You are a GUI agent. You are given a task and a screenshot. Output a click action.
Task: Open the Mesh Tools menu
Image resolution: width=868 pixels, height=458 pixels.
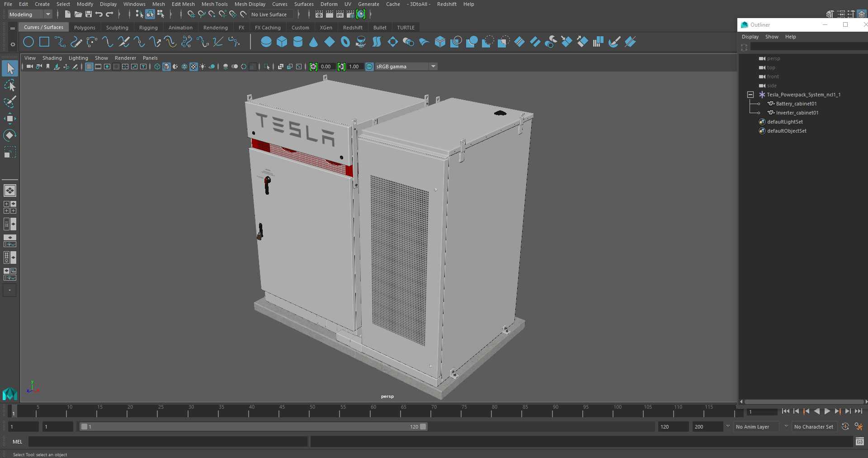214,4
